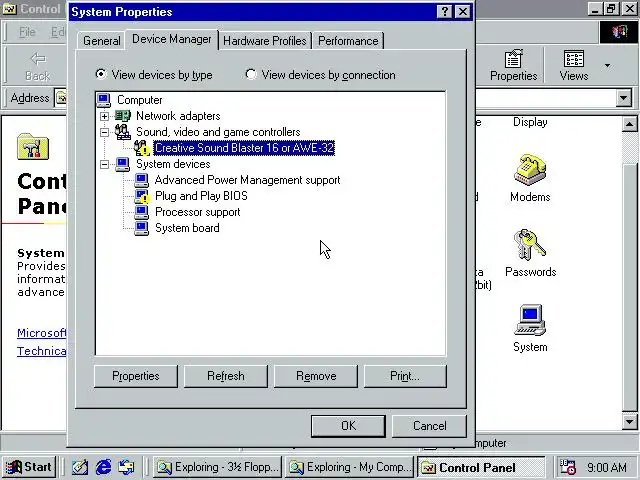The image size is (640, 480).
Task: Click the Plug and Play BIOS warning icon
Action: click(142, 196)
